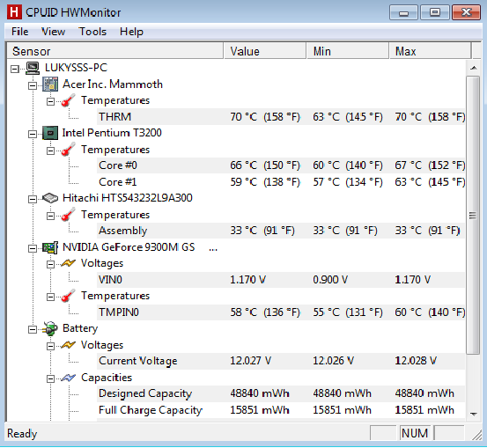Click the vertical scrollbar down arrow
This screenshot has width=487, height=448.
474,414
